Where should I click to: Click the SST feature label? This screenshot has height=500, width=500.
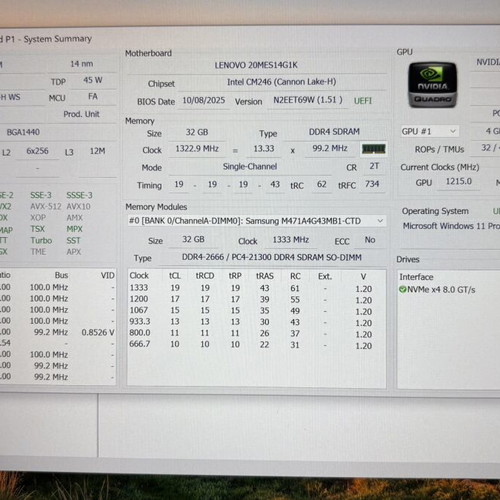[73, 240]
